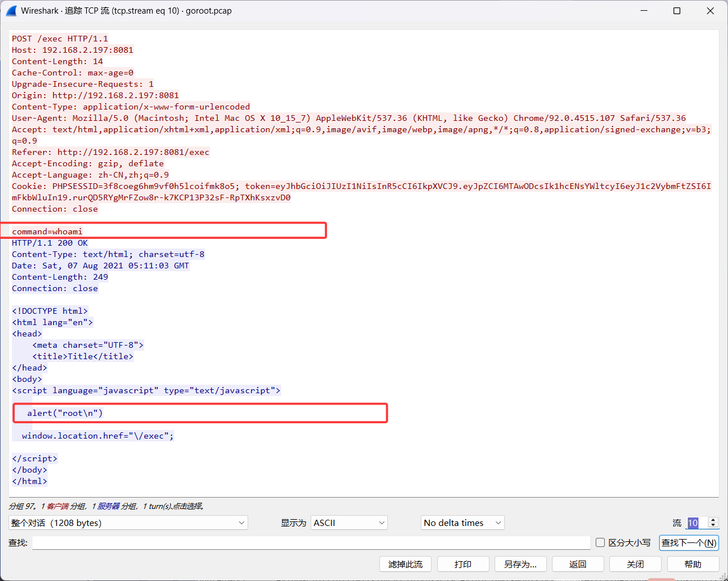Click the 滤掉此流 filter out stream button
Viewport: 728px width, 581px height.
tap(405, 564)
